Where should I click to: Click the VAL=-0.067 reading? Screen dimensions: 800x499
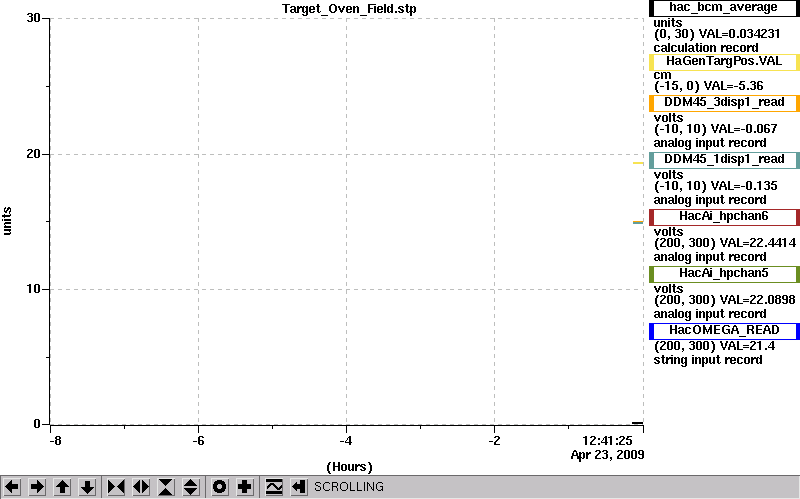click(x=744, y=129)
